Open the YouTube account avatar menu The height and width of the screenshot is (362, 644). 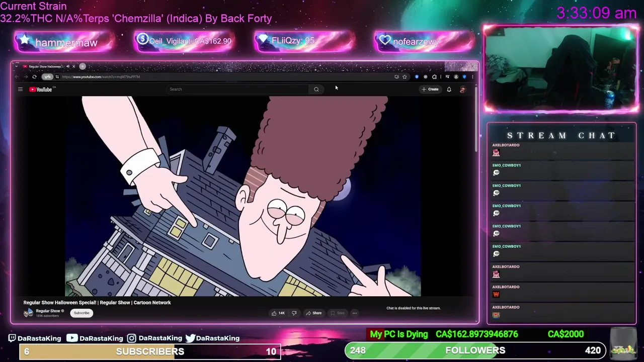(463, 89)
